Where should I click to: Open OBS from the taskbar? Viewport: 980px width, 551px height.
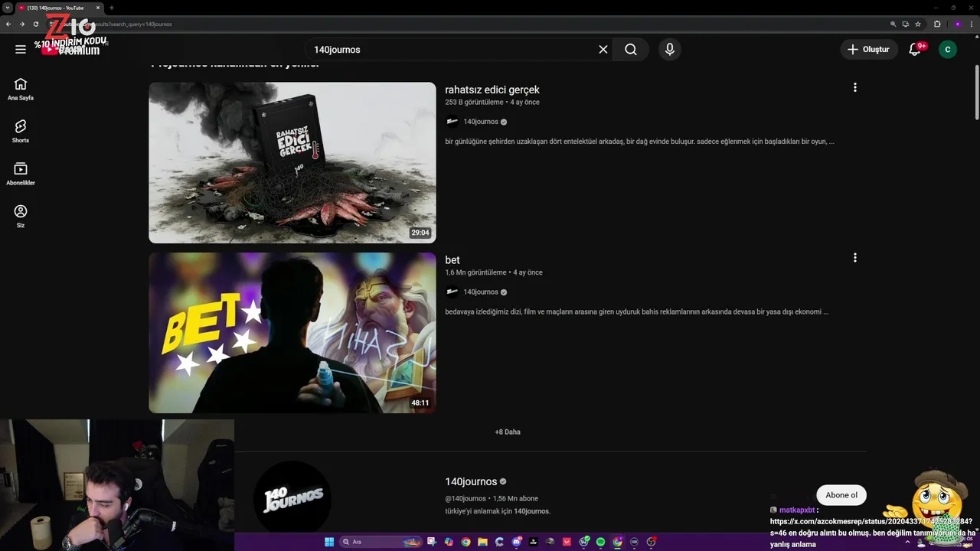(652, 542)
